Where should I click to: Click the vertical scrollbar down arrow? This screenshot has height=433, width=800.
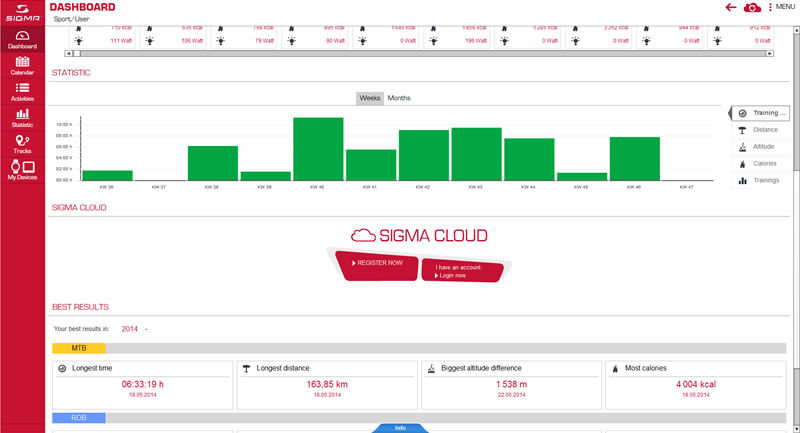pyautogui.click(x=796, y=429)
